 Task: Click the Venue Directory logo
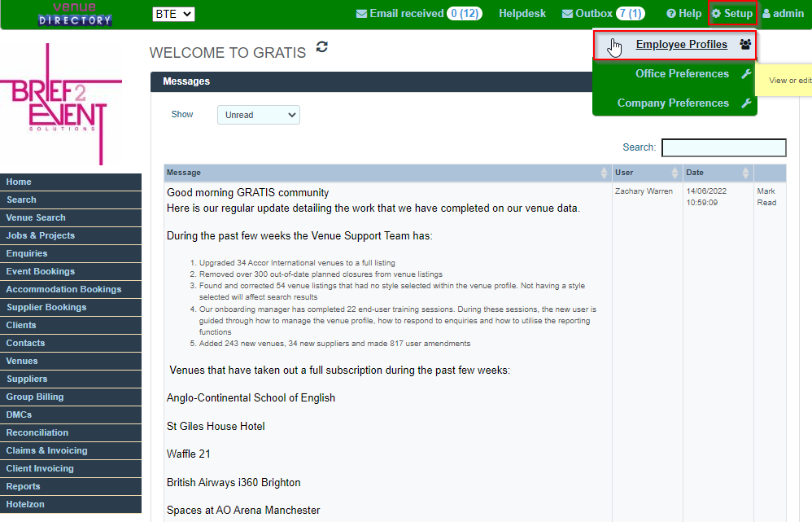point(75,14)
